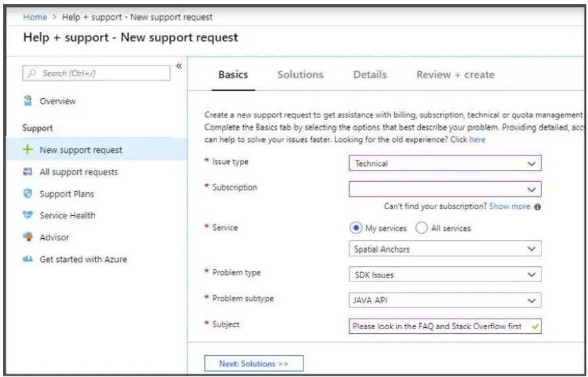Click the Support Plans shield icon

point(27,194)
